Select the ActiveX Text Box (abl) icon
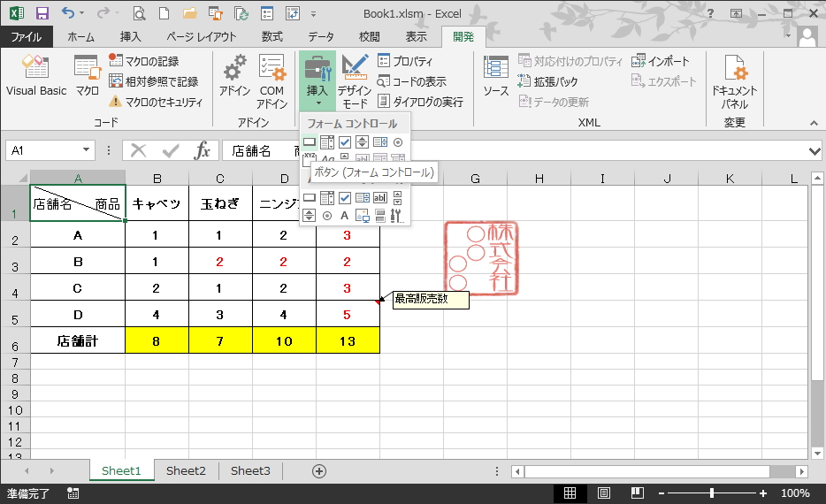This screenshot has height=504, width=826. click(379, 198)
